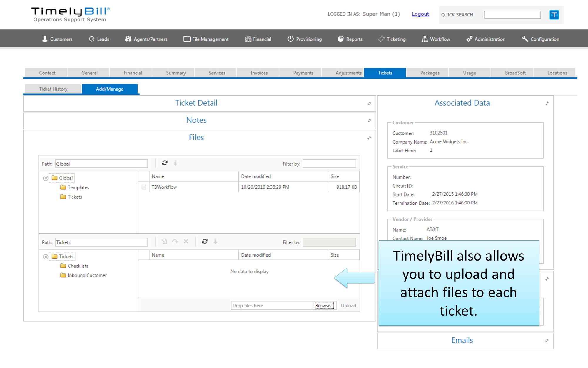The width and height of the screenshot is (588, 368).
Task: Click the Quick Search input field
Action: [x=512, y=15]
